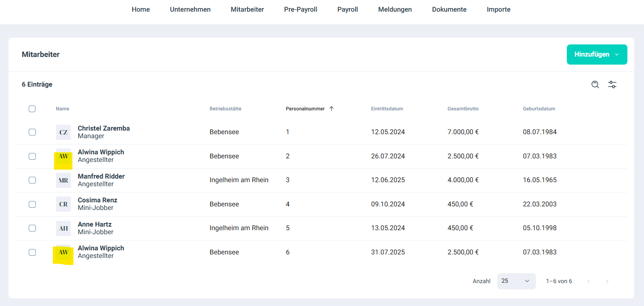Click the MR avatar for Manfred Ridder
Image resolution: width=644 pixels, height=306 pixels.
pyautogui.click(x=63, y=180)
